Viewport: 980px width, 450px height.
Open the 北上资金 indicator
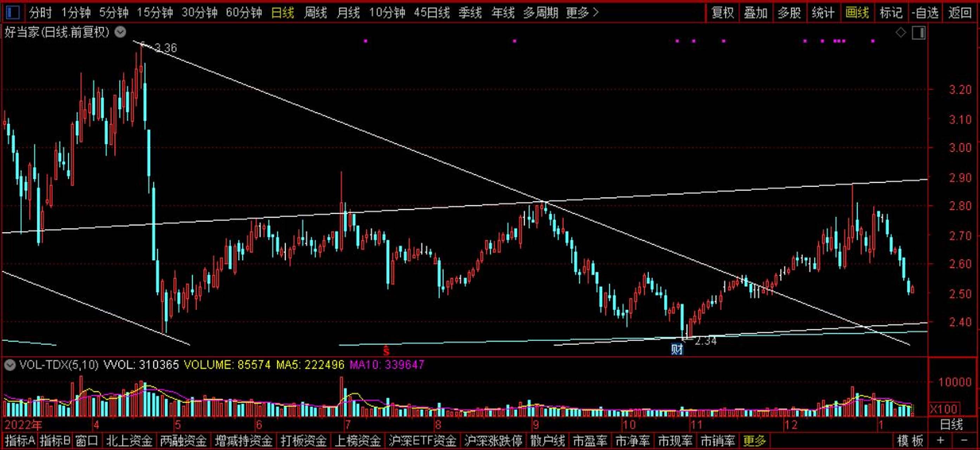click(129, 441)
